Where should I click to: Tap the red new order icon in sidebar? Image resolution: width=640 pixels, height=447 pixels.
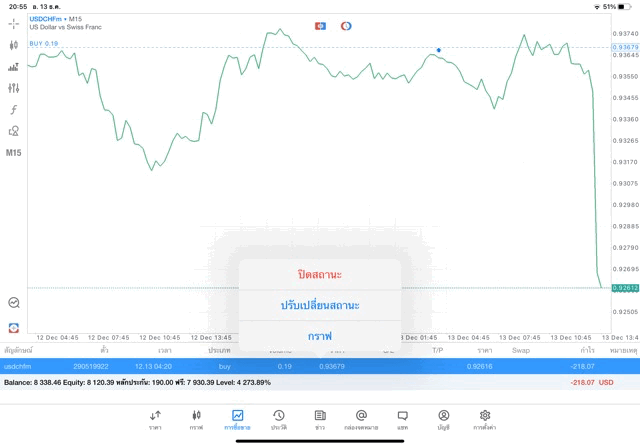(x=13, y=327)
